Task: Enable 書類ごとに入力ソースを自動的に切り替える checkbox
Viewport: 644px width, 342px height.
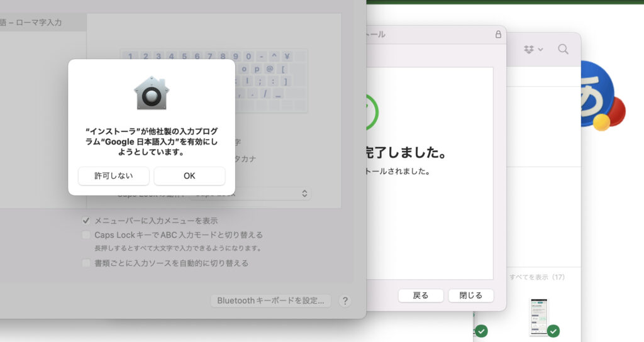Action: (86, 263)
